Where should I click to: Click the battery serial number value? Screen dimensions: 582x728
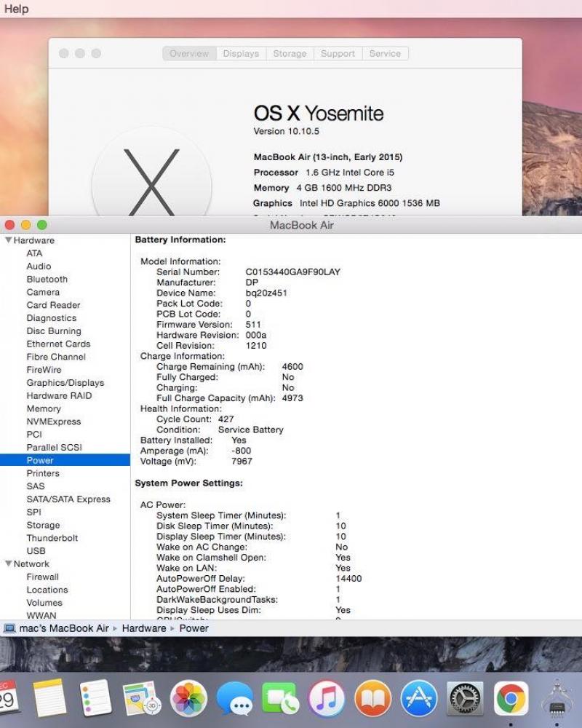point(293,272)
